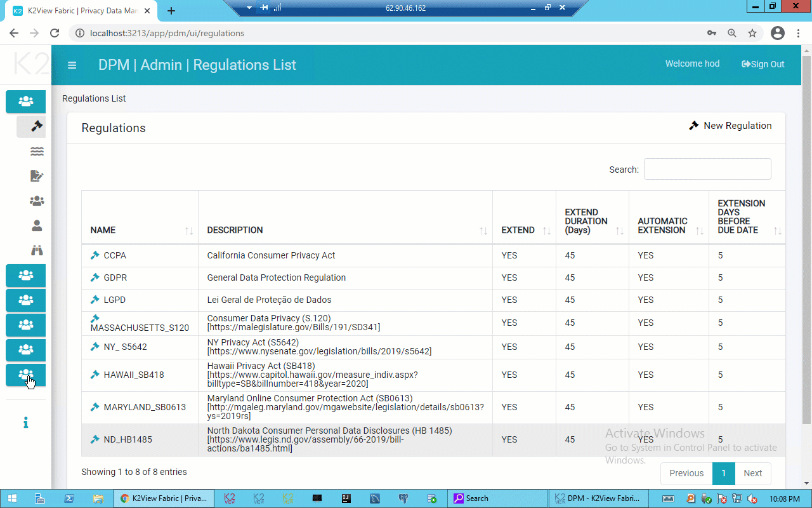Go to the Next page of regulations
The width and height of the screenshot is (812, 508).
pos(752,473)
